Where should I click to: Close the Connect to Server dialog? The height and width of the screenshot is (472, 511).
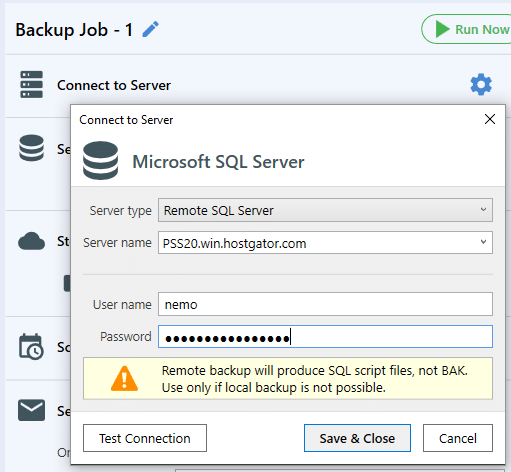pos(490,119)
